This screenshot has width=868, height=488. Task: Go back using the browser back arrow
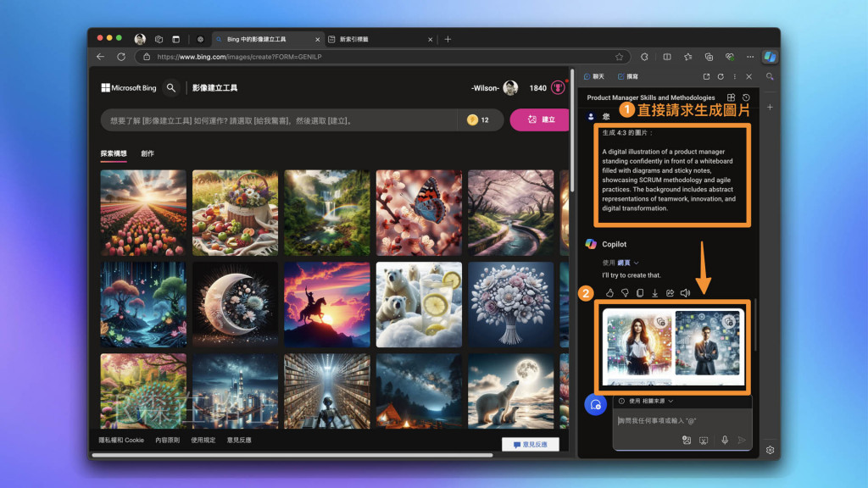100,57
